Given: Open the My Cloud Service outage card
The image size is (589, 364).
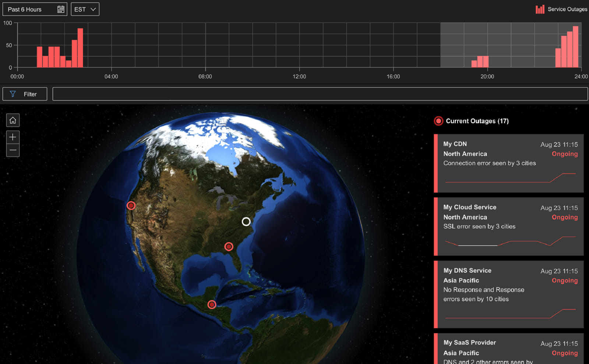Looking at the screenshot, I should pyautogui.click(x=509, y=226).
